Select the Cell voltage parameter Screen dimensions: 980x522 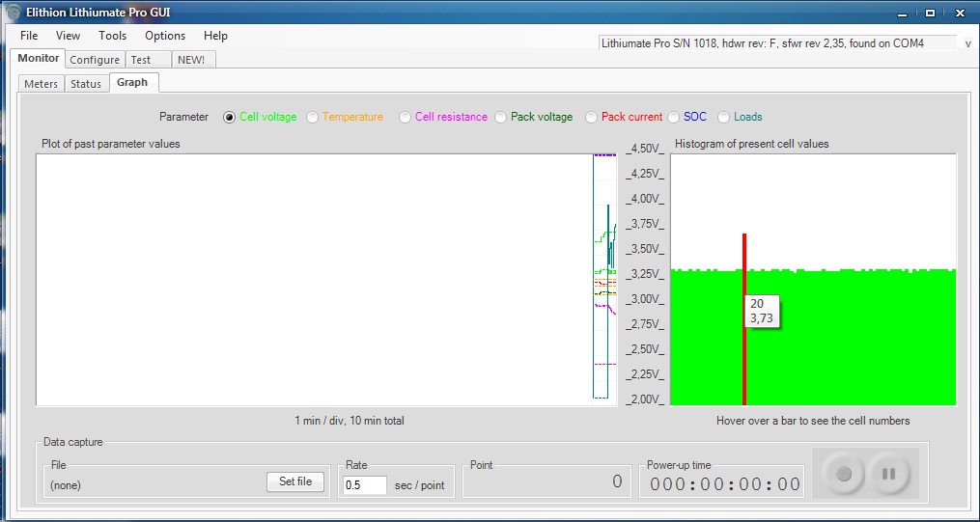coord(260,117)
